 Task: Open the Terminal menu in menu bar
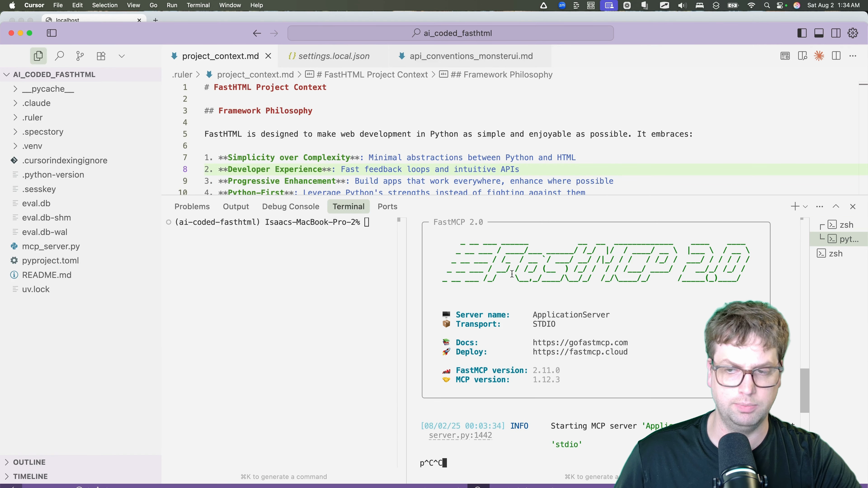click(198, 5)
